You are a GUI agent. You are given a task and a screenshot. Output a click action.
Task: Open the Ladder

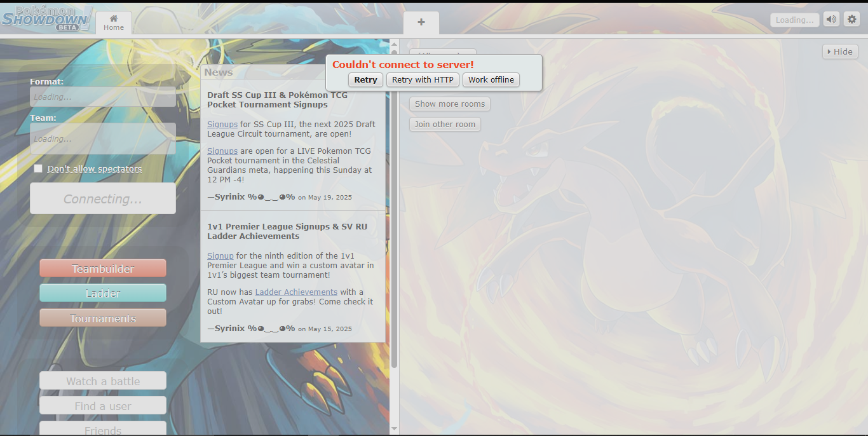(x=103, y=293)
